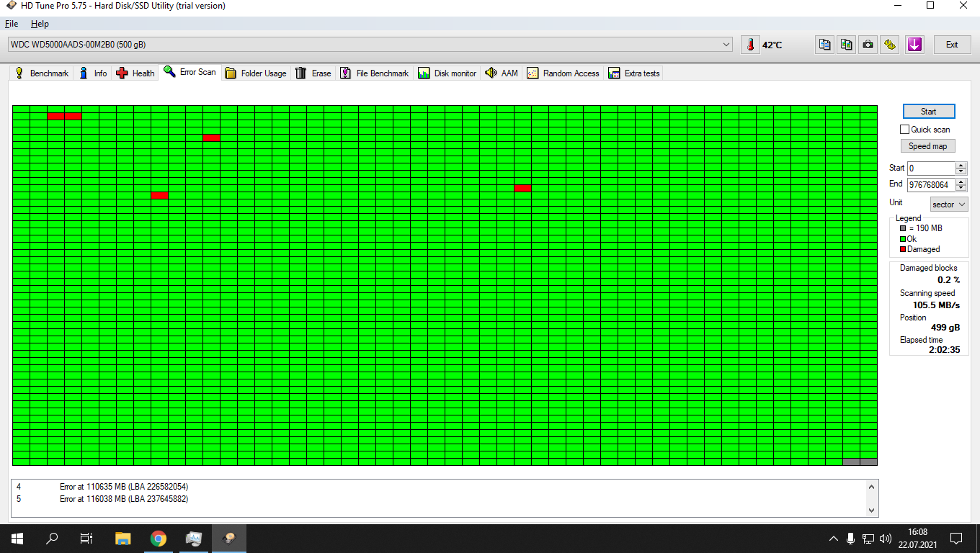
Task: Switch to the Folder Usage tab
Action: [x=256, y=73]
